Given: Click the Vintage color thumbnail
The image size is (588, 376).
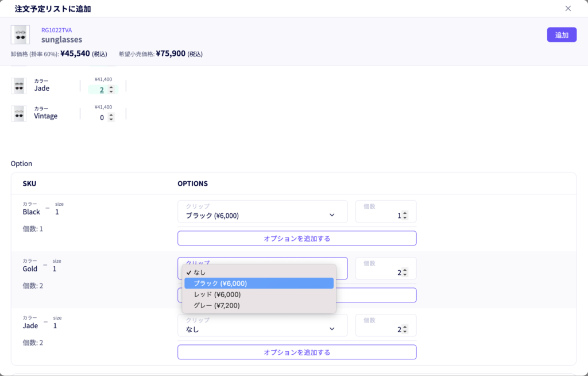Looking at the screenshot, I should pos(19,113).
